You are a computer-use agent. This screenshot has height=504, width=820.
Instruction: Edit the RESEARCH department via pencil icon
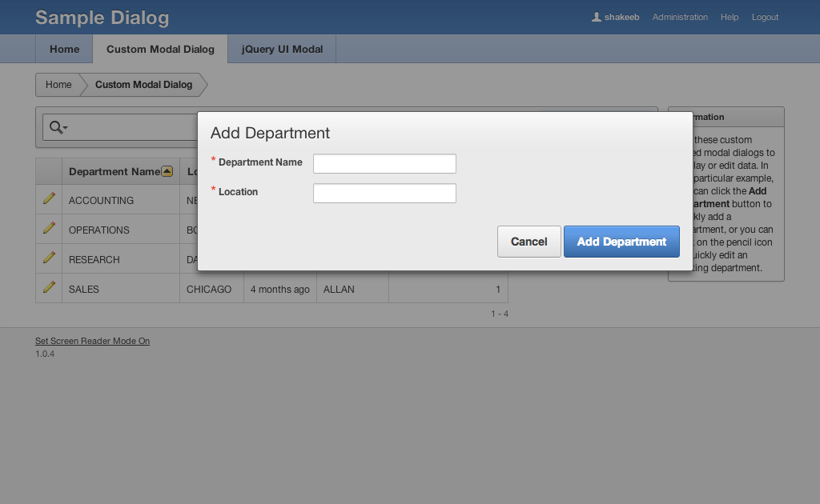(49, 258)
